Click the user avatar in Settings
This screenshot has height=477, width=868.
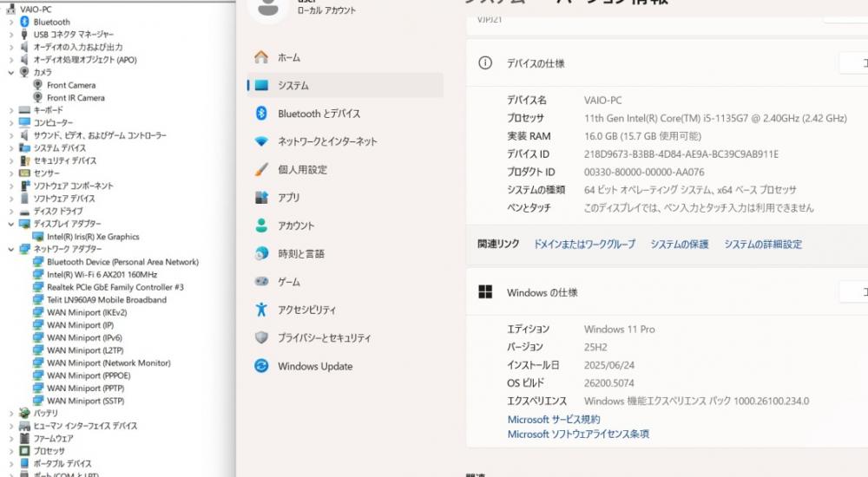[x=268, y=9]
